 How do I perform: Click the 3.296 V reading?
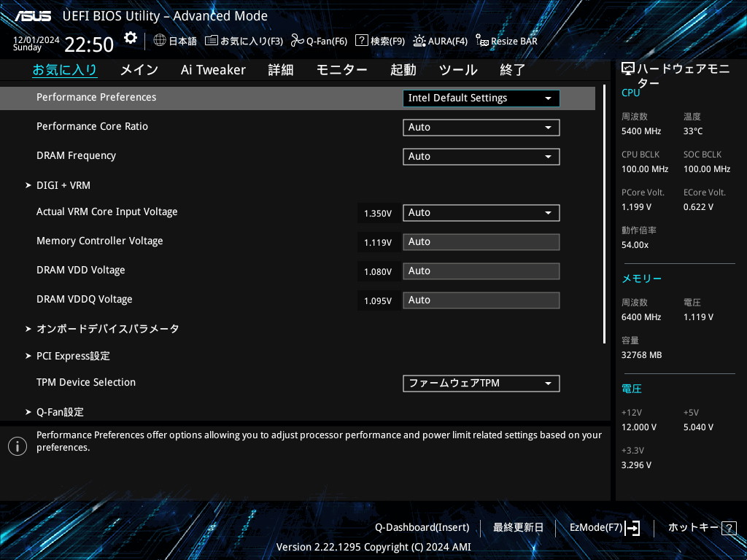[x=636, y=464]
